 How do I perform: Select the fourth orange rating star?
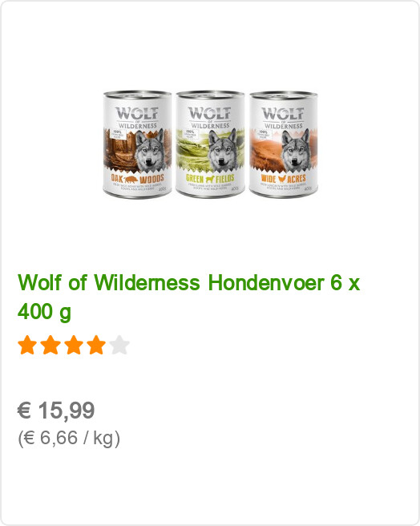point(96,345)
